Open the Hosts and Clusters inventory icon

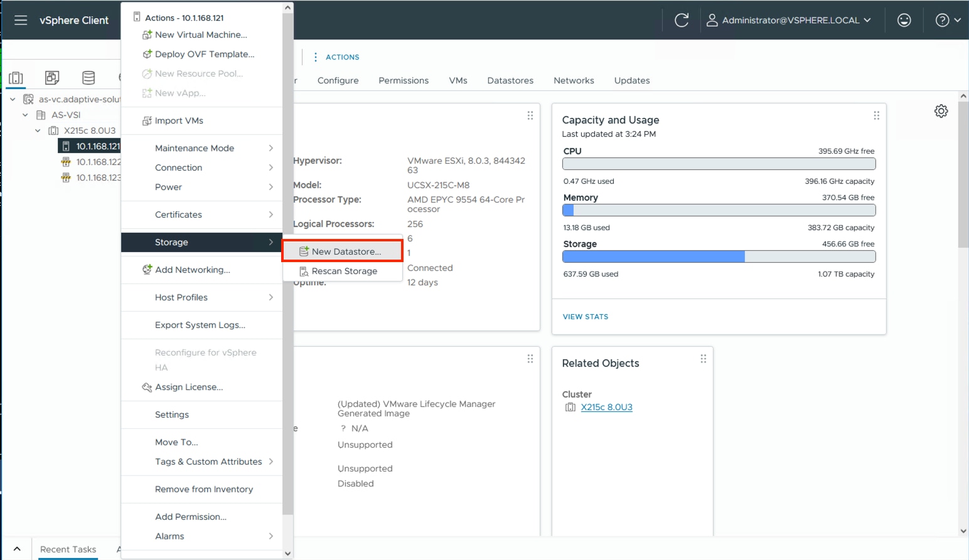tap(15, 77)
